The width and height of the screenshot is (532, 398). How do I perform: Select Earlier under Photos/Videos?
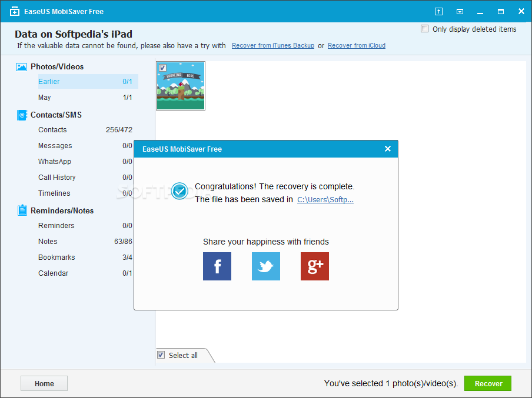coord(88,81)
